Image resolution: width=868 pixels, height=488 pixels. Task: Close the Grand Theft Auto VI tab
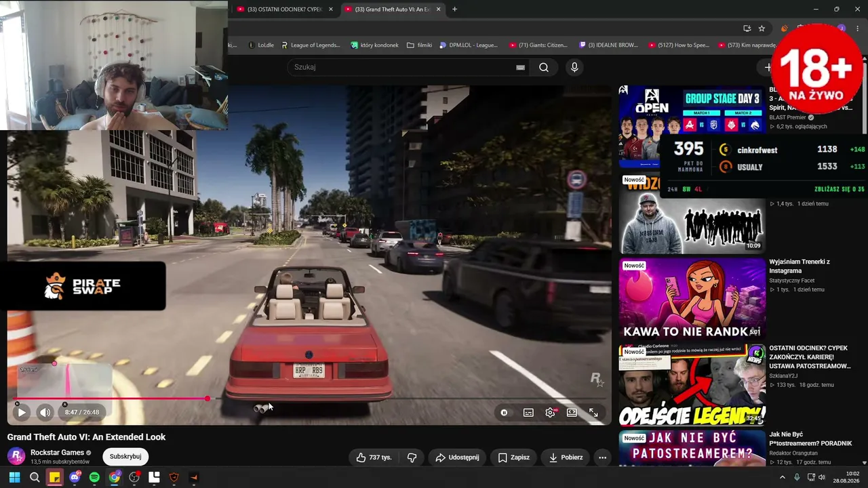(x=439, y=9)
